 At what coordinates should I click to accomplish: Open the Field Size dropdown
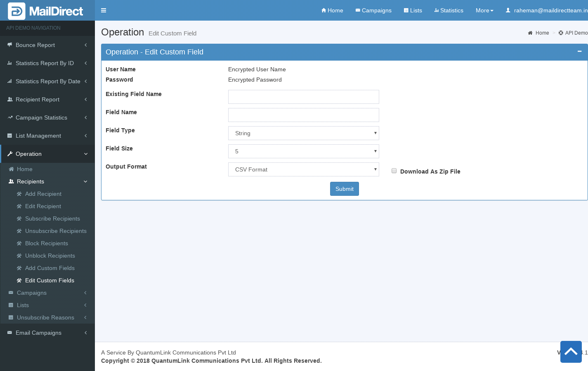point(303,151)
